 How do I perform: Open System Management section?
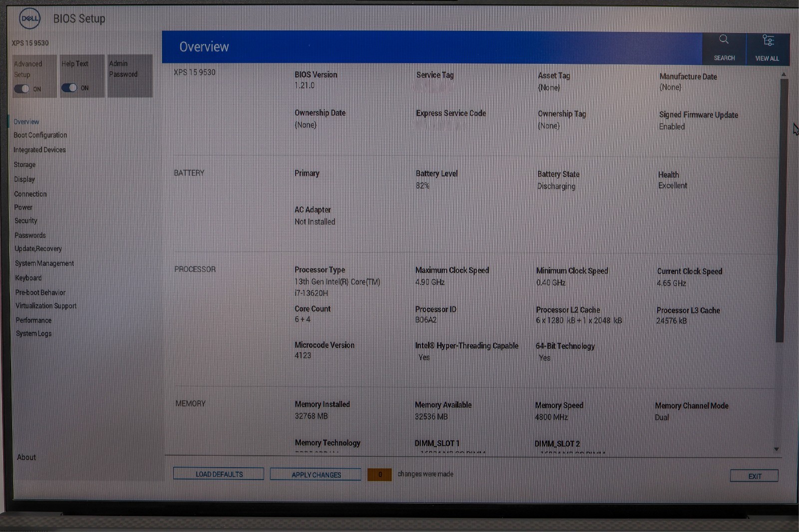click(44, 263)
